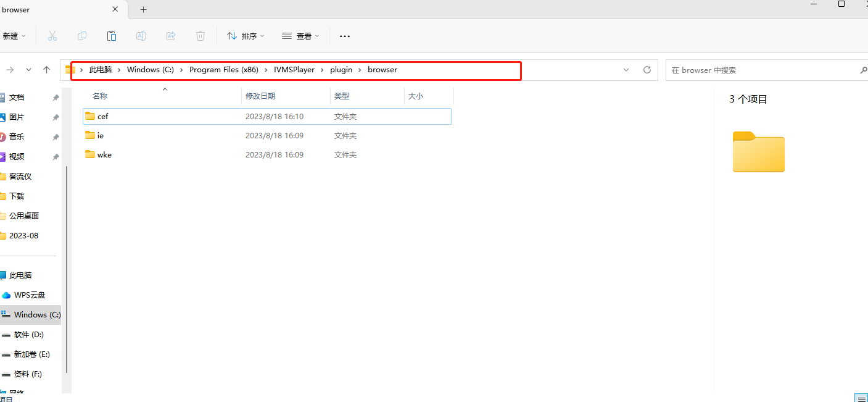Open 视频 in the sidebar
The width and height of the screenshot is (868, 402).
click(x=17, y=157)
